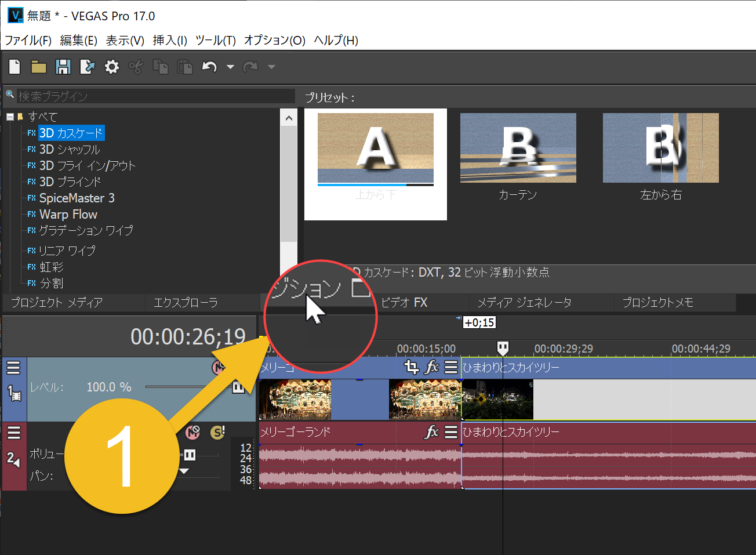The width and height of the screenshot is (756, 555).
Task: Switch to the ビデオ FX tab
Action: pos(405,302)
